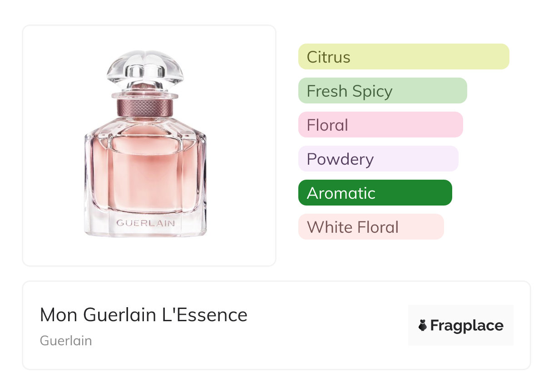
Task: Click the word White in the bottom accord bar
Action: 327,227
